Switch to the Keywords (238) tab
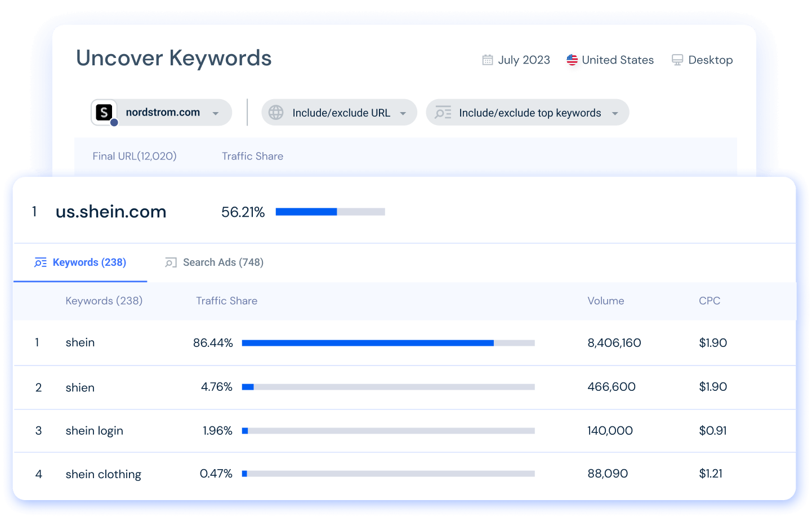Viewport: 812px width, 517px height. pyautogui.click(x=89, y=262)
